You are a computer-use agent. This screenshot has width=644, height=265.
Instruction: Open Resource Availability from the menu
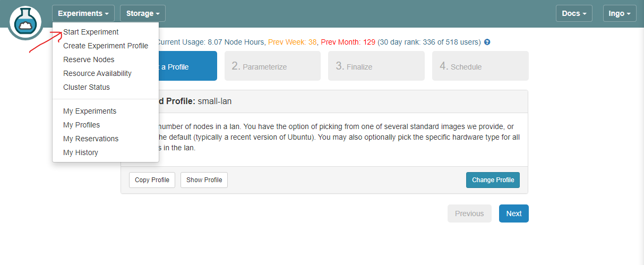point(97,73)
